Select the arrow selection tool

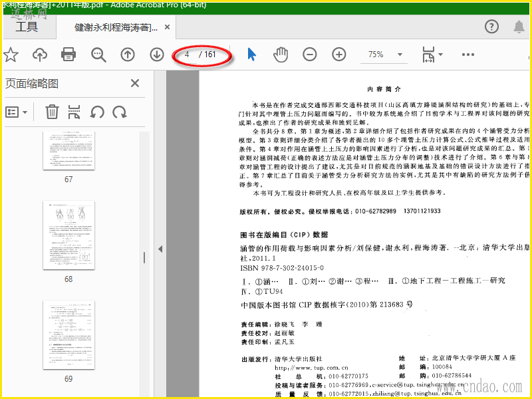point(251,55)
